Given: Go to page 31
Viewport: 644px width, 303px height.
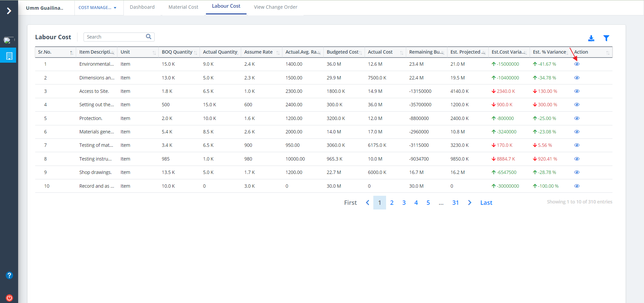Looking at the screenshot, I should click(455, 203).
